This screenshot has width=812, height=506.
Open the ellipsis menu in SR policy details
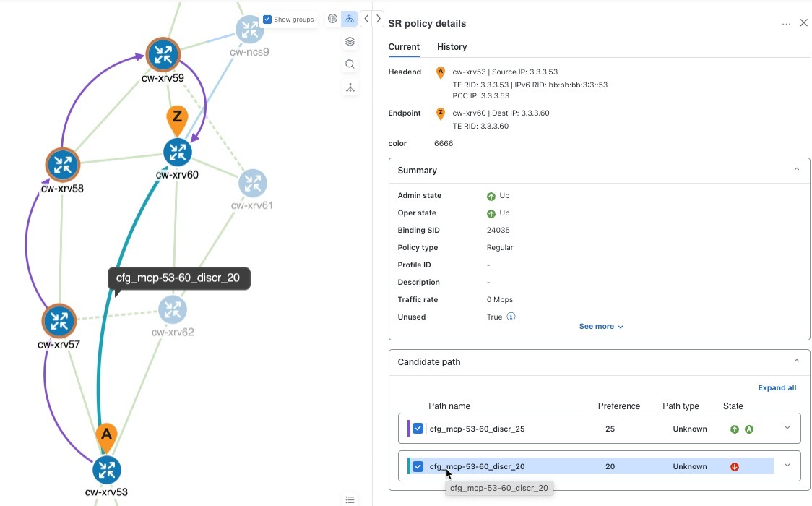786,23
